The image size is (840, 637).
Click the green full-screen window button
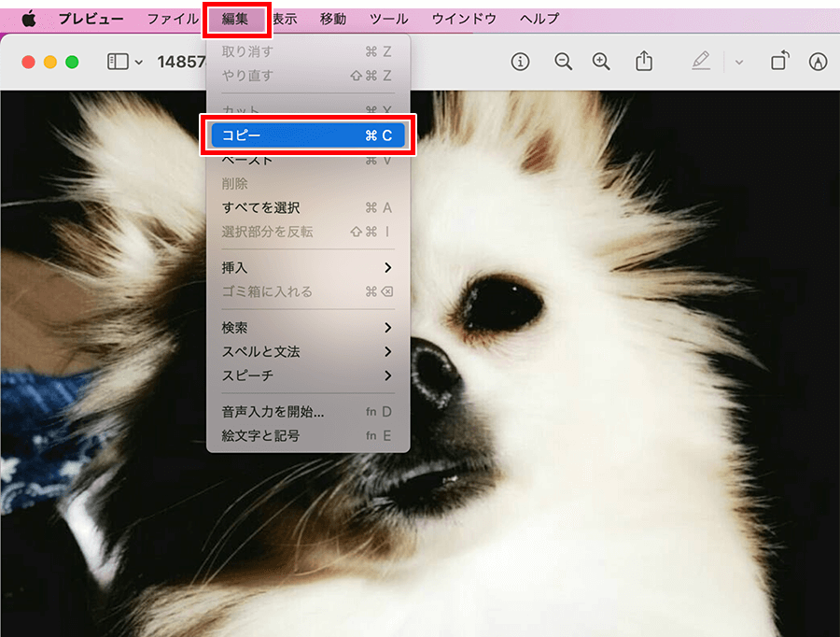click(72, 63)
